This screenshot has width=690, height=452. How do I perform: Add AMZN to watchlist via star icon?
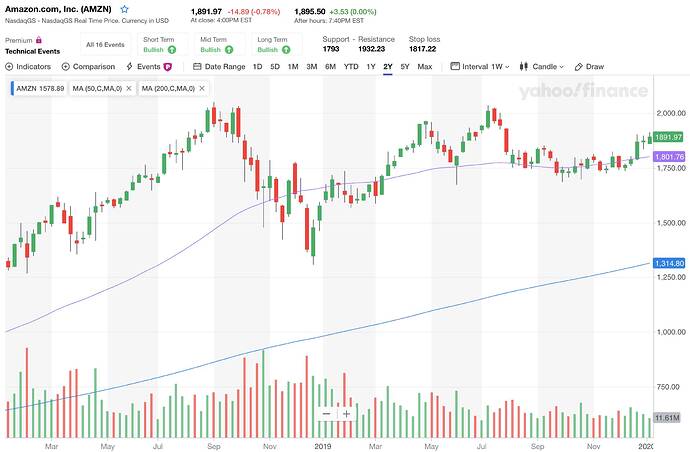124,8
